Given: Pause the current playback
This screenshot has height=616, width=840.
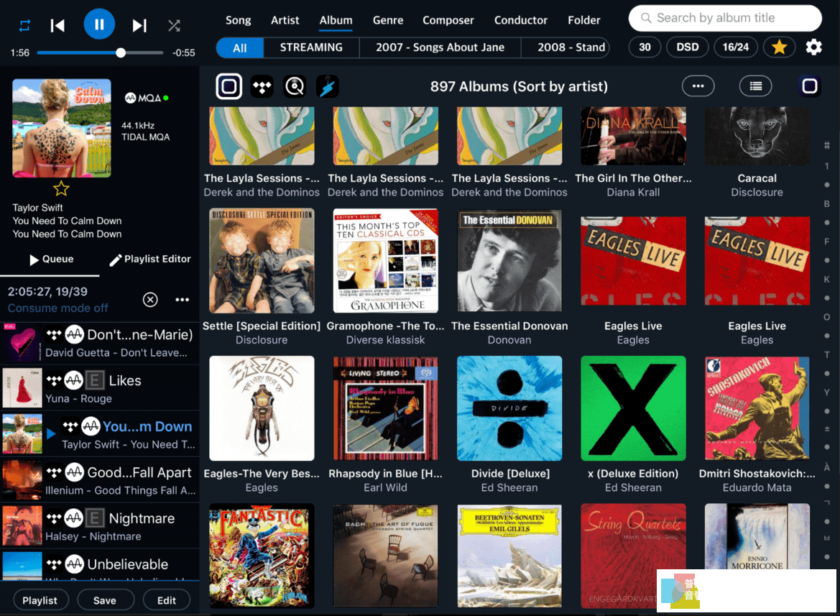Looking at the screenshot, I should click(x=99, y=24).
